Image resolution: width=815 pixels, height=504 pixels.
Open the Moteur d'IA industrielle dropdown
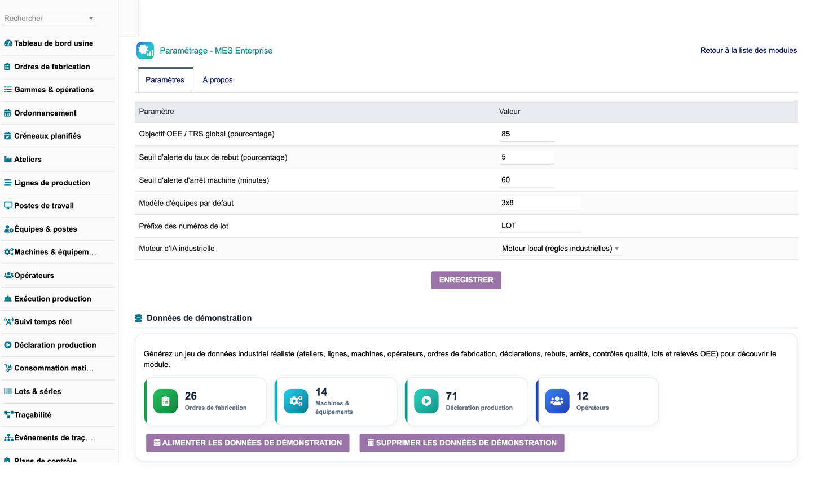561,249
